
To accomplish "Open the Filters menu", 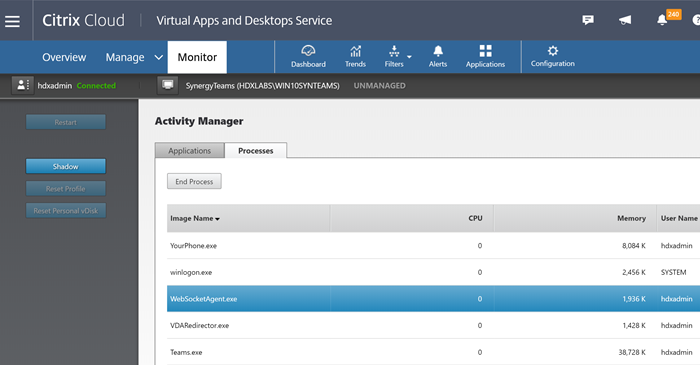I will pos(394,57).
